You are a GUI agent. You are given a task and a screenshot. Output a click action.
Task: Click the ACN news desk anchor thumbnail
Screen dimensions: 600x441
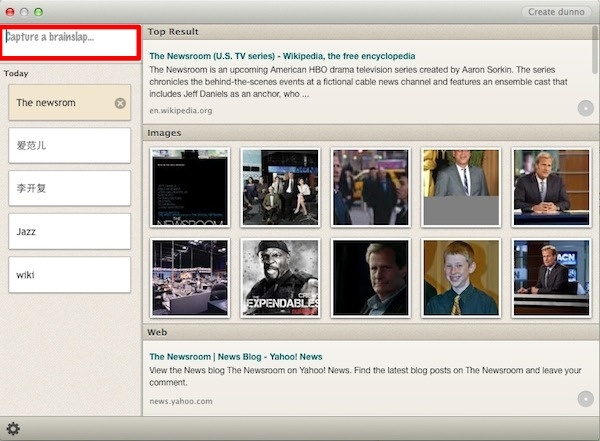coord(551,277)
